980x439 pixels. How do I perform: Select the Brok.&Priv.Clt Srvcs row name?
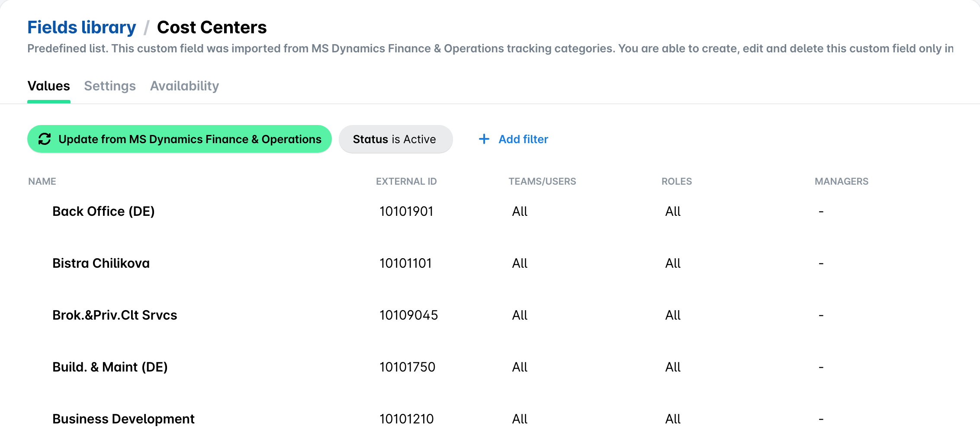tap(115, 315)
